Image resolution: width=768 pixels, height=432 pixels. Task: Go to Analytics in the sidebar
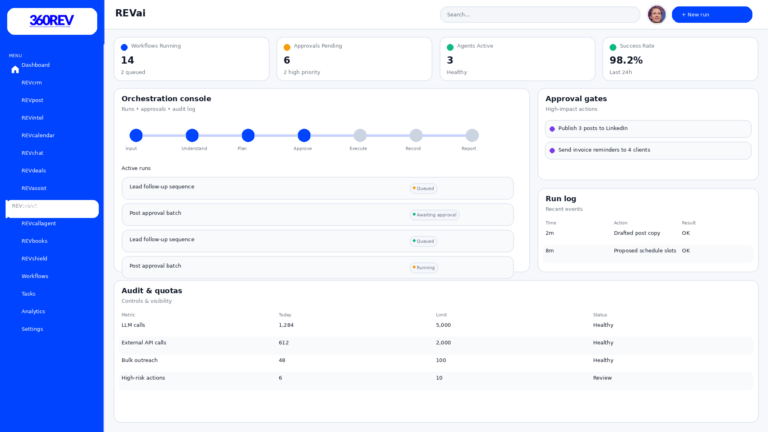(33, 311)
